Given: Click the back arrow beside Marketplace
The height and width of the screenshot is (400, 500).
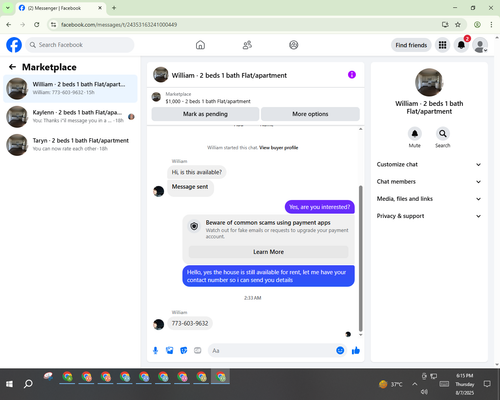Looking at the screenshot, I should [x=12, y=67].
